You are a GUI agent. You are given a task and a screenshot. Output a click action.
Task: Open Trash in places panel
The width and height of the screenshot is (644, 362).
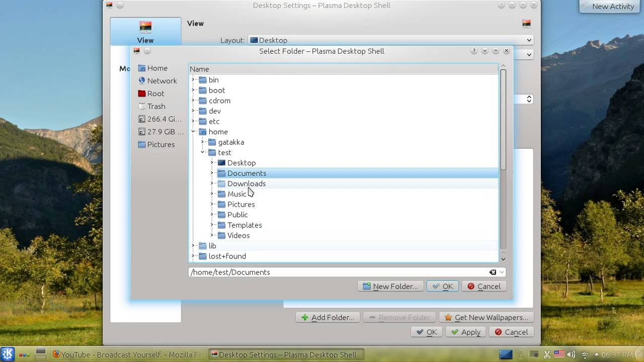tap(152, 106)
